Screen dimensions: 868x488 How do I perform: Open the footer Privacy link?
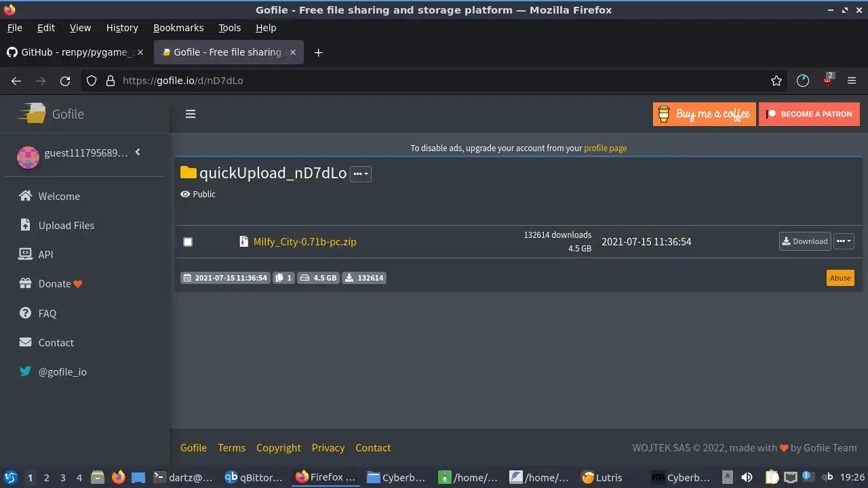[328, 447]
